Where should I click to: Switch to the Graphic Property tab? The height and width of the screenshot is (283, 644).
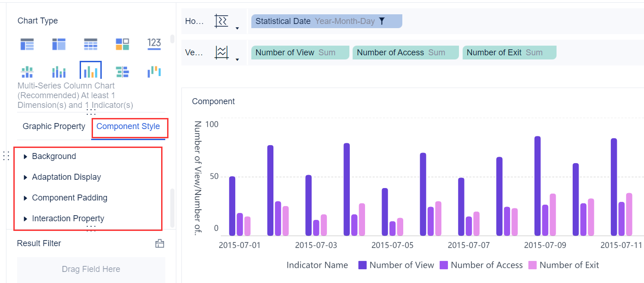pos(53,126)
